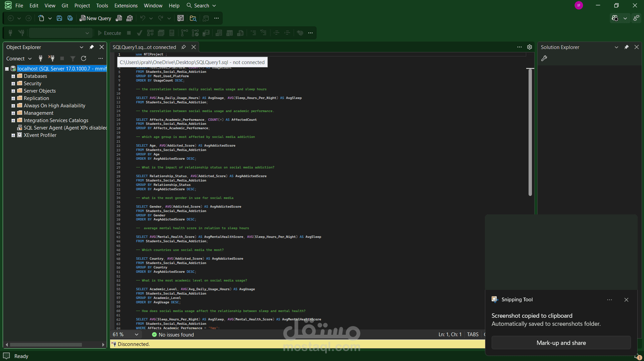
Task: Click the Comment out selected lines icon
Action: pyautogui.click(x=253, y=33)
